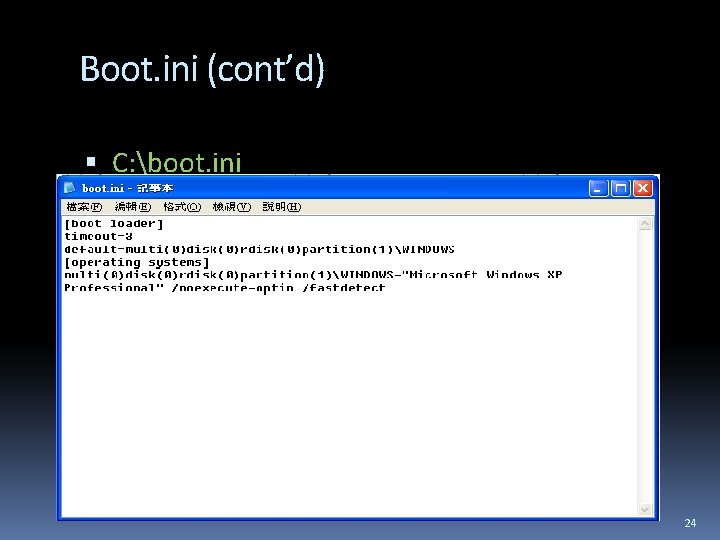Viewport: 720px width, 540px height.
Task: Click the '[operating systems]' line
Action: [x=137, y=262]
